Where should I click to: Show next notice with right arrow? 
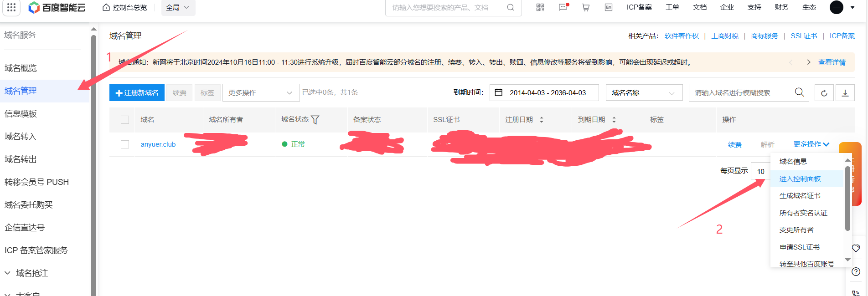point(809,62)
